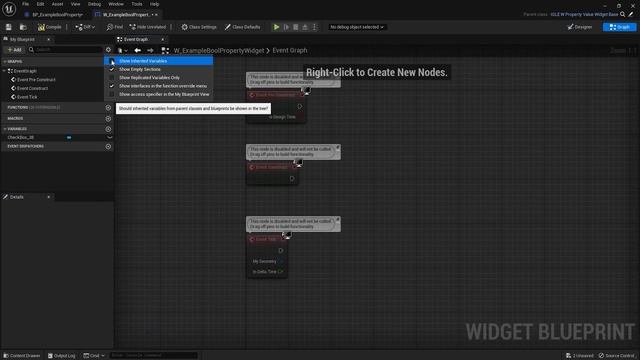Close the Event Graph tab
This screenshot has width=640, height=360.
[x=162, y=40]
